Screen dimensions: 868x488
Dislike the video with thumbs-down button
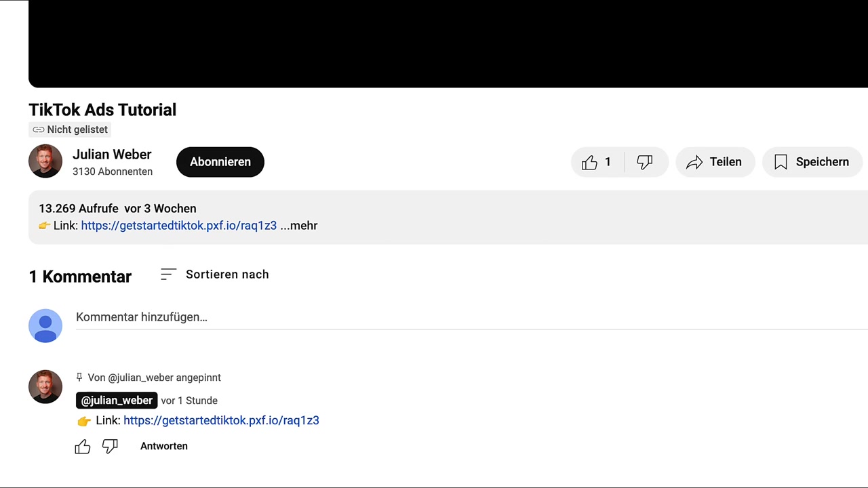[x=646, y=162]
